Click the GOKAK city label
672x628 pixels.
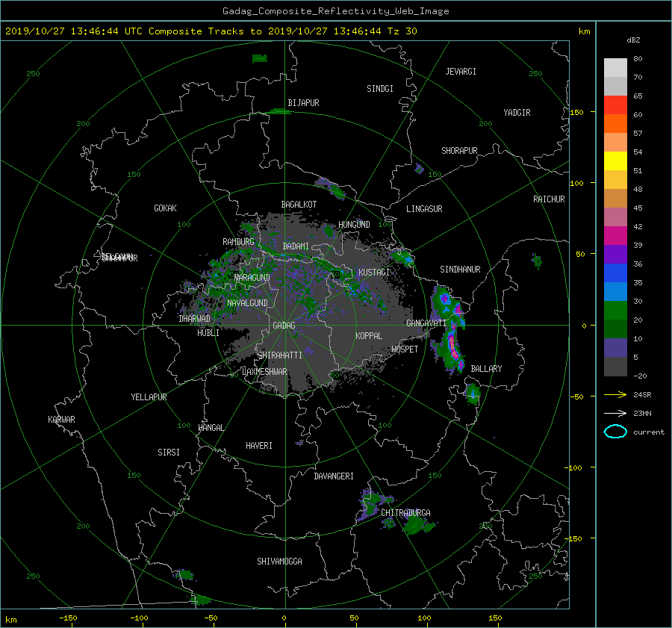click(165, 208)
